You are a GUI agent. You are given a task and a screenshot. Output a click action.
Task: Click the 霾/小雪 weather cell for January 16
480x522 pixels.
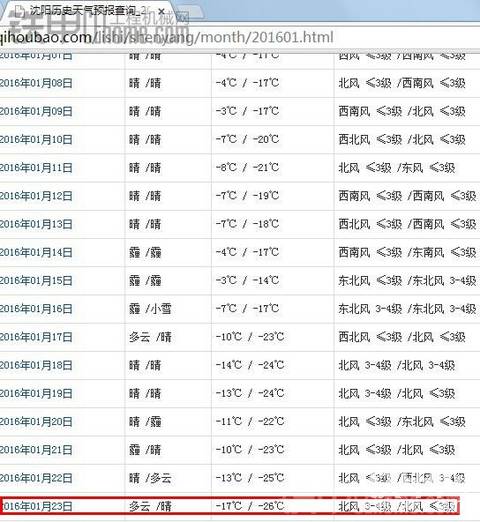[x=150, y=309]
